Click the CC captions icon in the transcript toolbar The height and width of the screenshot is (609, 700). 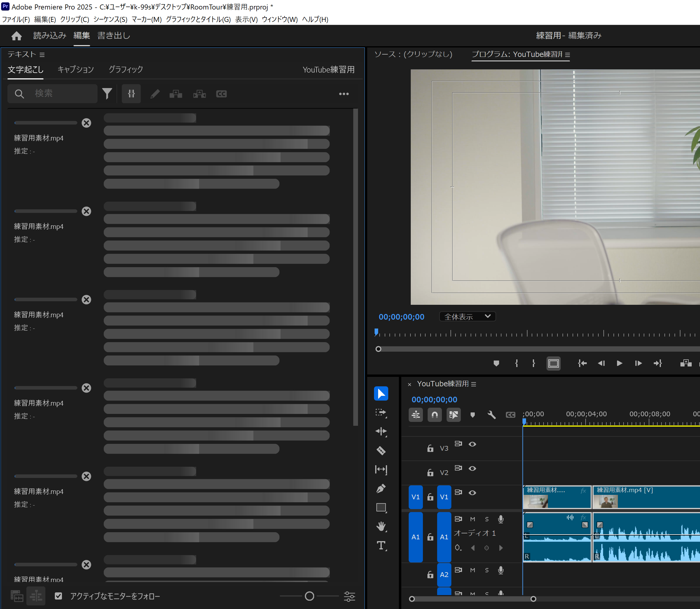point(221,94)
